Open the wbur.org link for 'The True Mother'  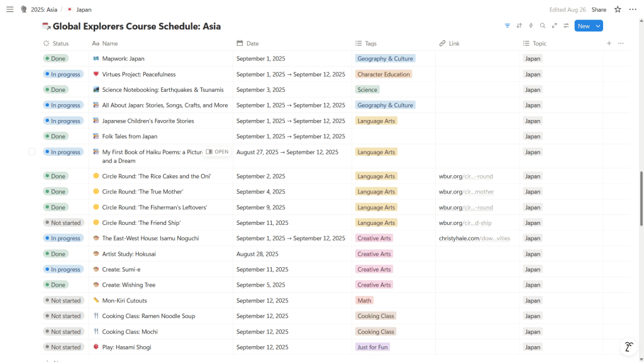pos(466,192)
